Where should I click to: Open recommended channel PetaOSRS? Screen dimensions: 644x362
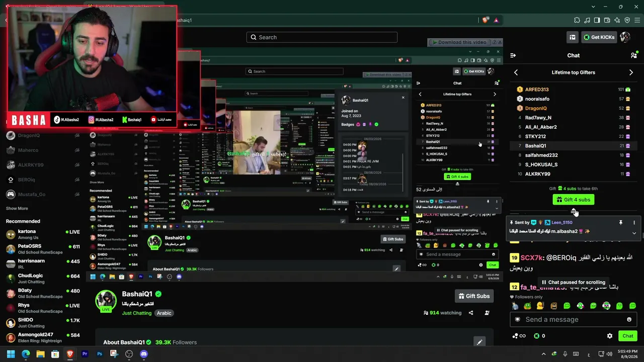coord(43,249)
